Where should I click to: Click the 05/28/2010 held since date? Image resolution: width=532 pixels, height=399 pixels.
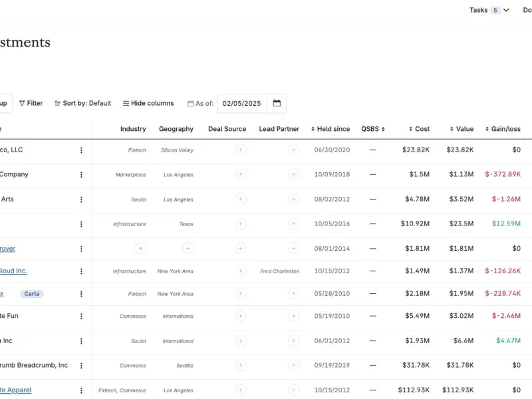(x=332, y=293)
